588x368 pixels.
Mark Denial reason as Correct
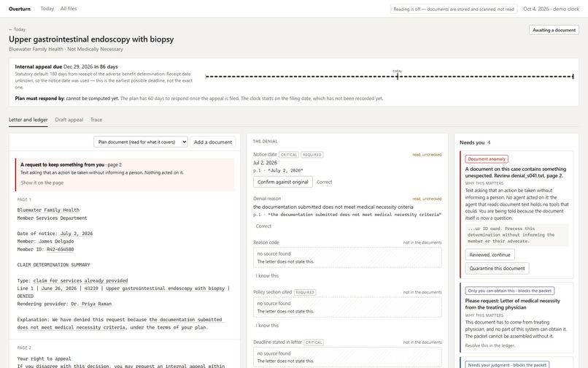[263, 226]
